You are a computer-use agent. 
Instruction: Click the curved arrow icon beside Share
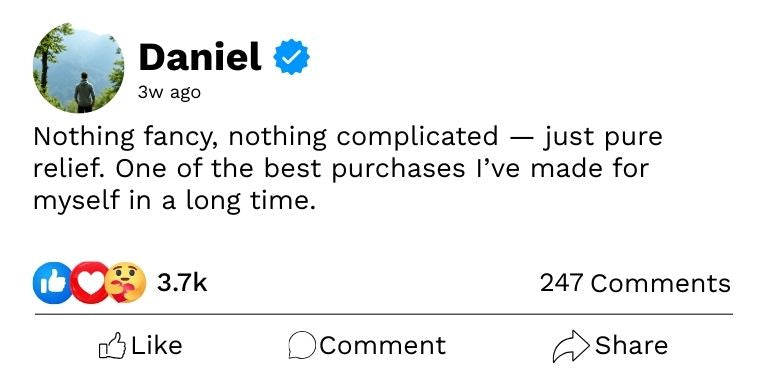(571, 346)
